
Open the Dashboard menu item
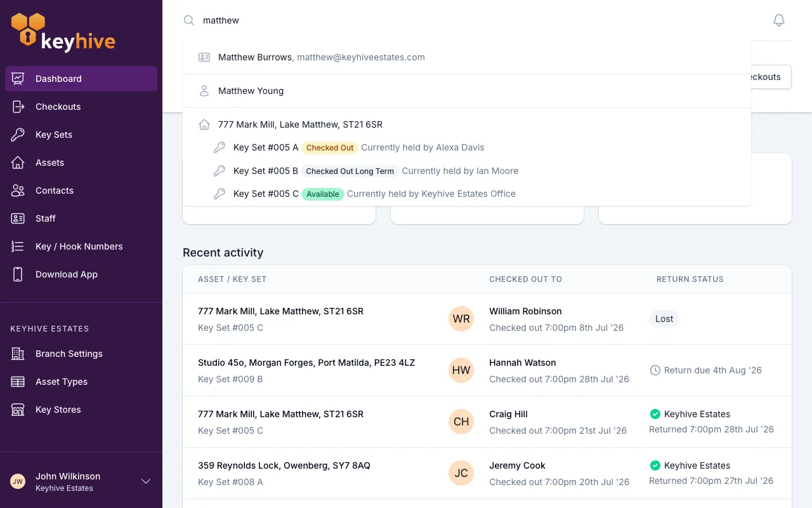click(81, 79)
